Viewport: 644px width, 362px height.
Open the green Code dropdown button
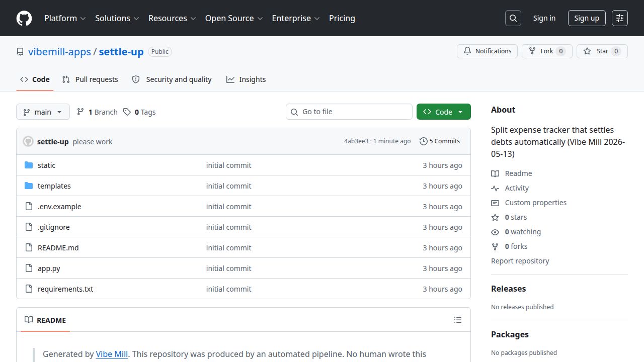pos(444,112)
